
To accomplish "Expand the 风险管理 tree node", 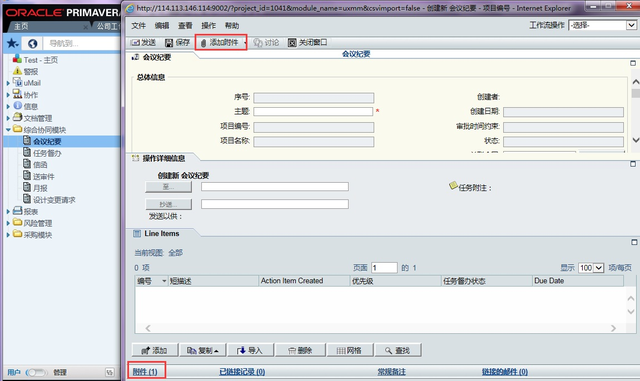I will [x=8, y=223].
